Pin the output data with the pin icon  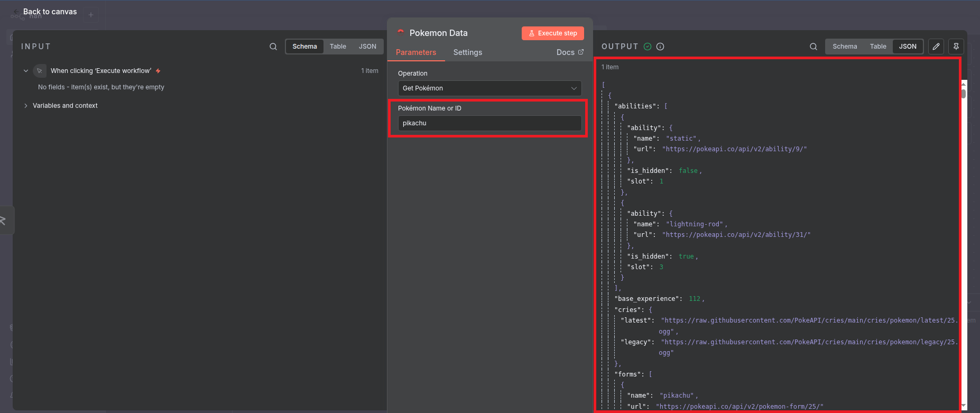coord(956,47)
